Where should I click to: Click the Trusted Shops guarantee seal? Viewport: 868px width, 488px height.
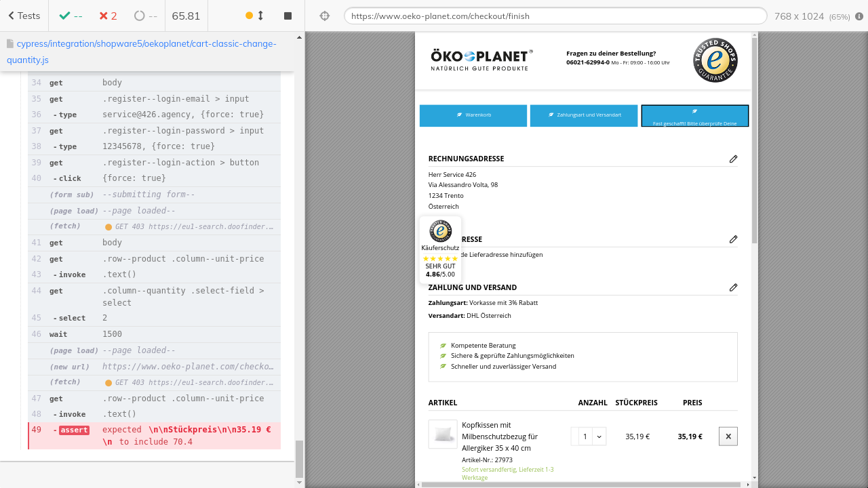(715, 60)
